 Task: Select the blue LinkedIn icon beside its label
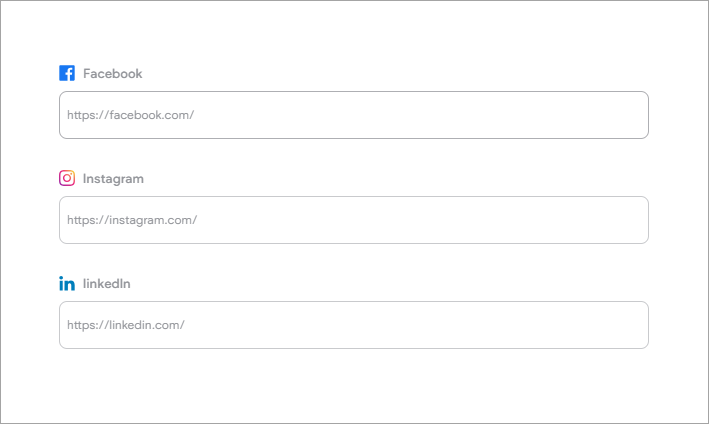point(67,284)
